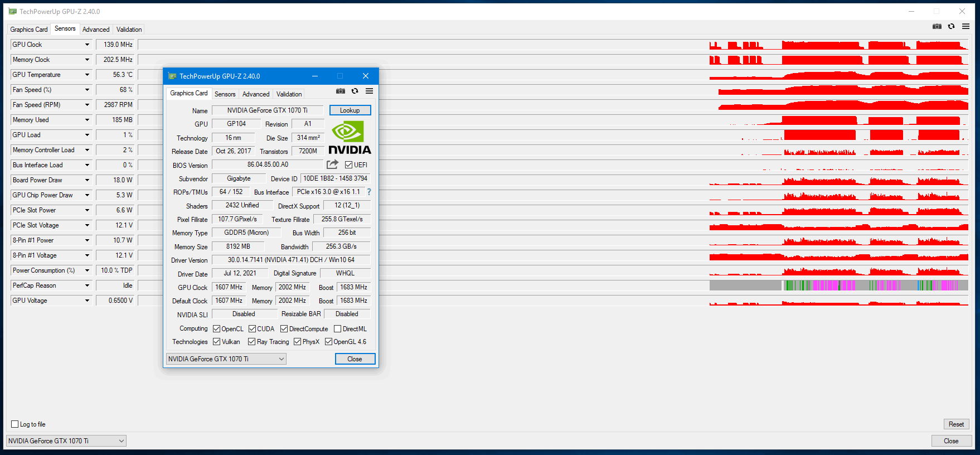The image size is (980, 455).
Task: Click the Memory Size 8192 MB field
Action: pyautogui.click(x=238, y=246)
